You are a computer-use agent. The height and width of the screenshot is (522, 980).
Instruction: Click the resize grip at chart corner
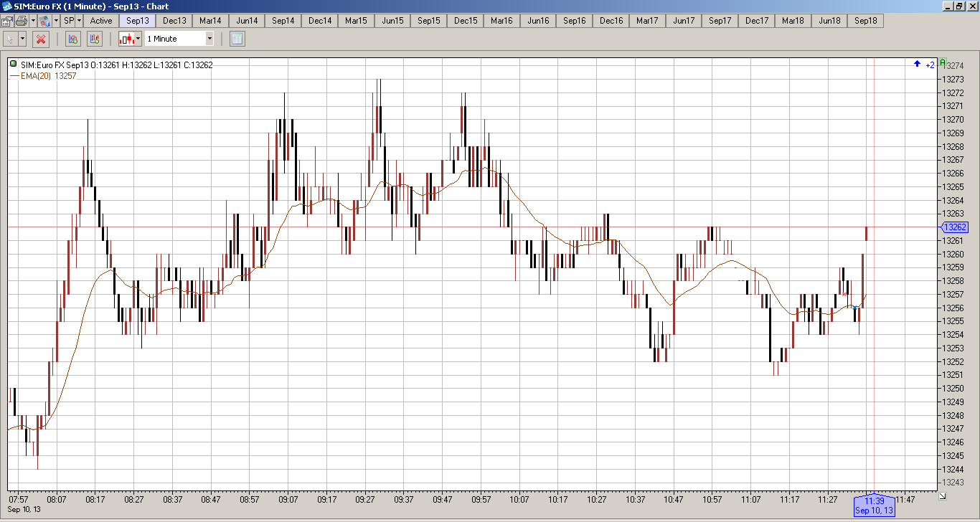(942, 495)
